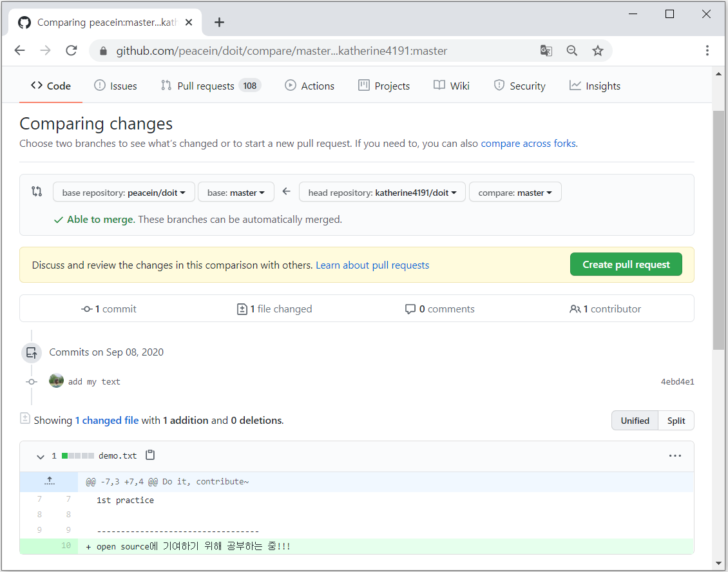Viewport: 728px width, 572px height.
Task: Click the scrollbar up arrow
Action: (x=719, y=74)
